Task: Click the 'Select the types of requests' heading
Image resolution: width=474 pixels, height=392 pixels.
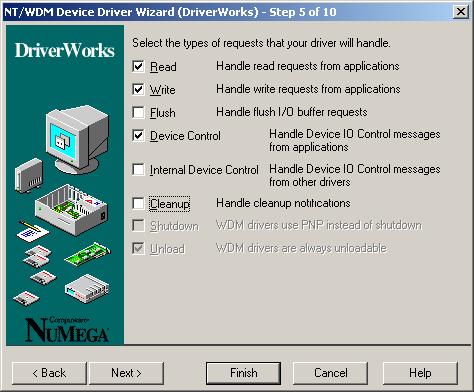Action: coord(261,43)
